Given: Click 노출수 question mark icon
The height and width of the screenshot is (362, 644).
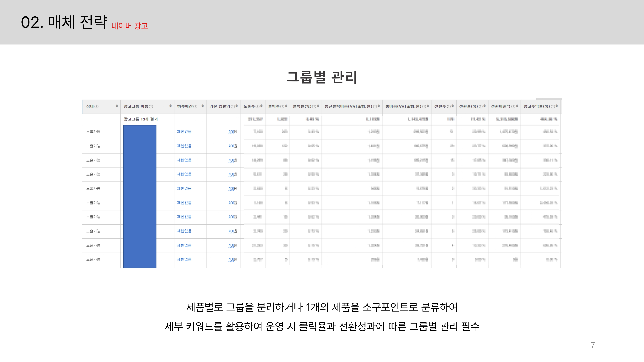Looking at the screenshot, I should [x=257, y=106].
